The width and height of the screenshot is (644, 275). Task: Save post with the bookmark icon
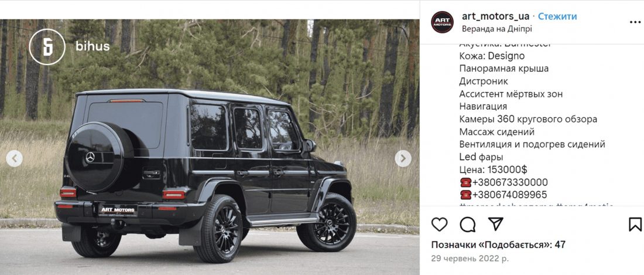(635, 224)
